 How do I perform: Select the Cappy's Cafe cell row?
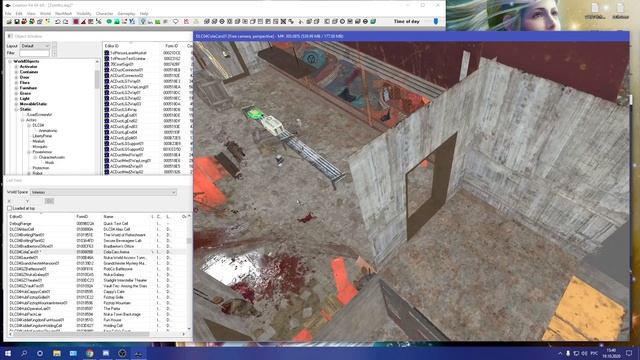pyautogui.click(x=97, y=291)
